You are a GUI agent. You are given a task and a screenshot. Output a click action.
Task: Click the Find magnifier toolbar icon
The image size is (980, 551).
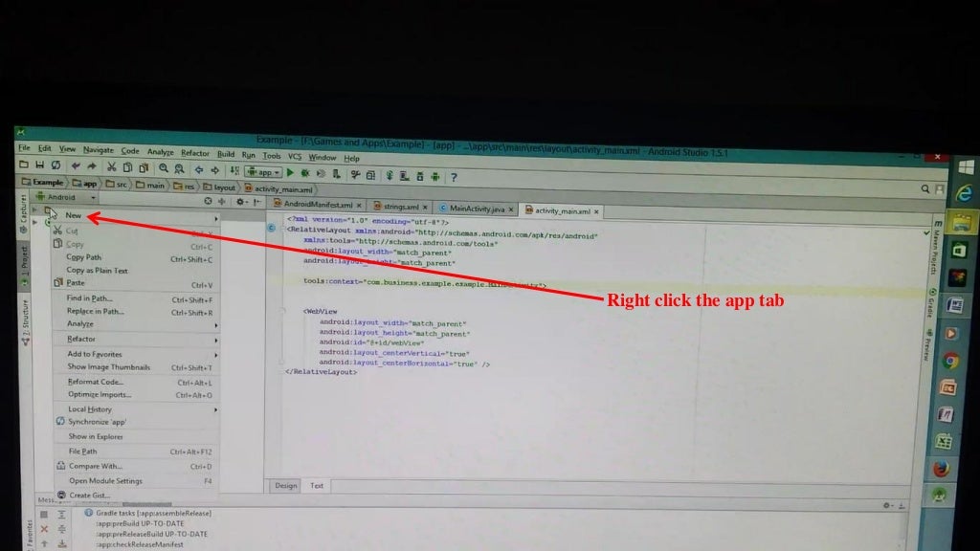pos(163,168)
